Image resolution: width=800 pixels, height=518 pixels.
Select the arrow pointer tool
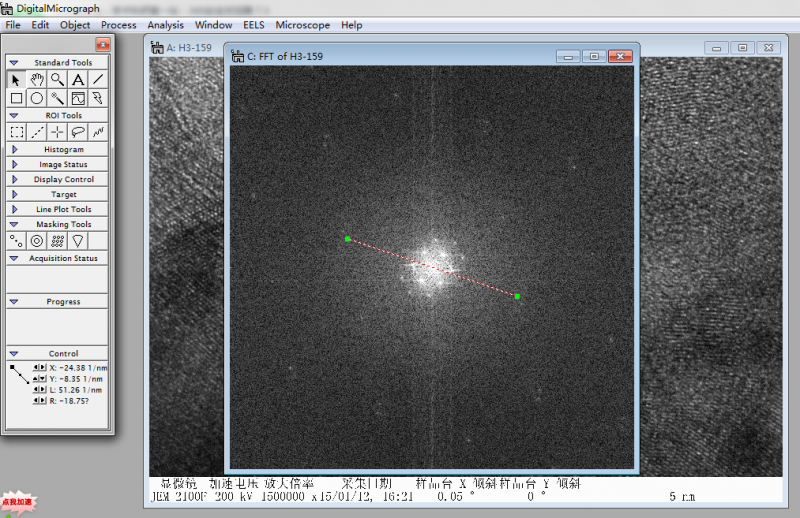(x=16, y=80)
